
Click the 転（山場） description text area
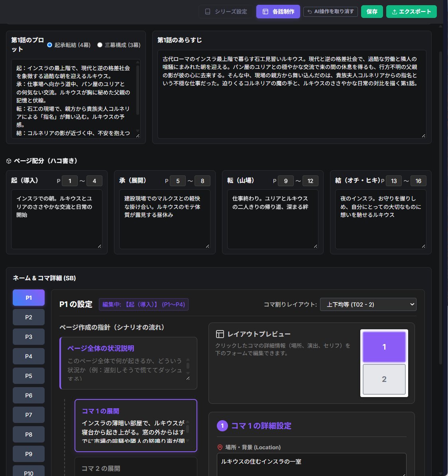[273, 219]
